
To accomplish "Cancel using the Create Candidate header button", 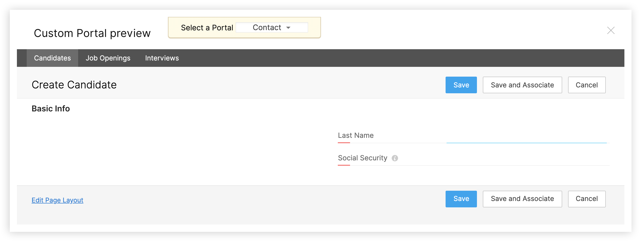I will (586, 85).
